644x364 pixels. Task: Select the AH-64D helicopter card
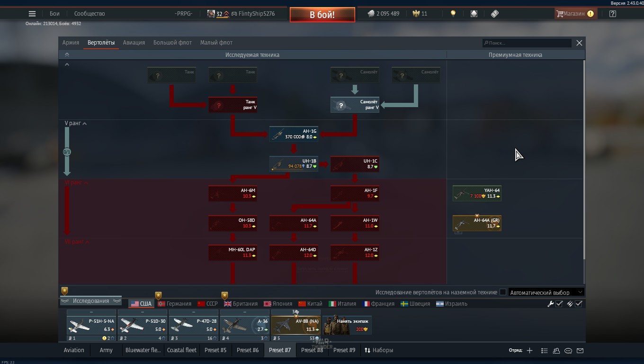point(294,253)
